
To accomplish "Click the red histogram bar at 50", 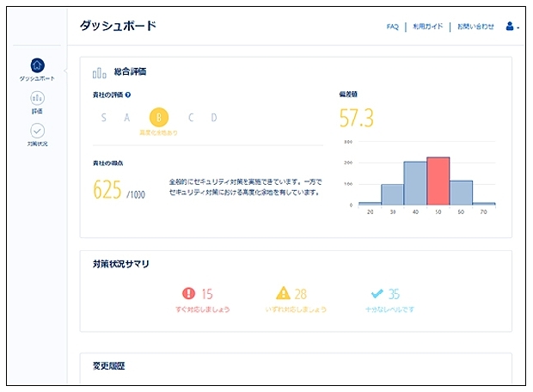I will pyautogui.click(x=438, y=181).
